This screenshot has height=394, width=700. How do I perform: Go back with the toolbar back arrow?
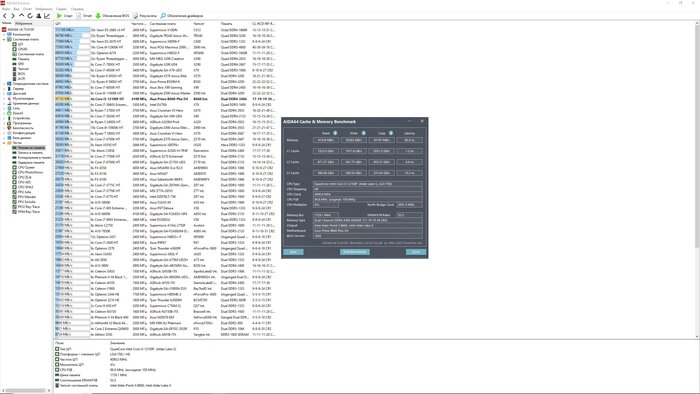[x=5, y=16]
